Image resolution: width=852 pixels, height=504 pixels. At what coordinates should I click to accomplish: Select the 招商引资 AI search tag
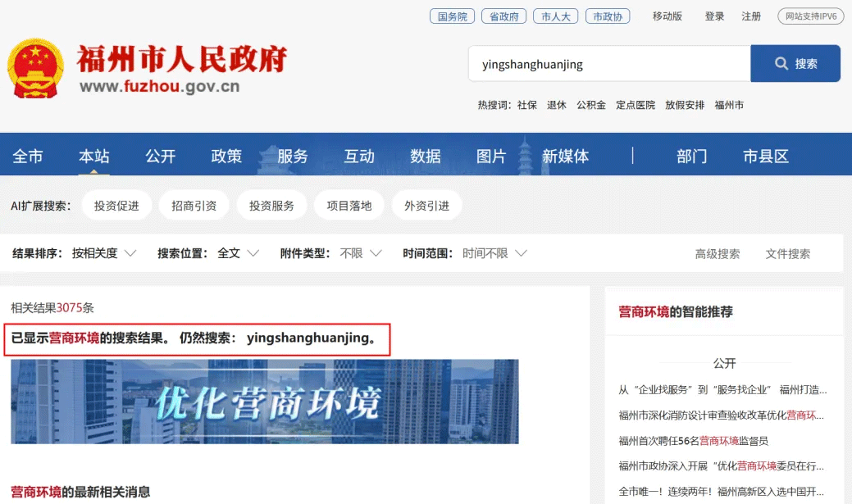tap(194, 205)
